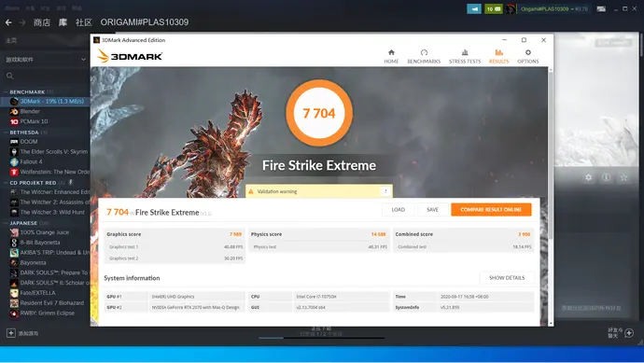
Task: Select the RESULTS tab in 3DMark
Action: (498, 56)
